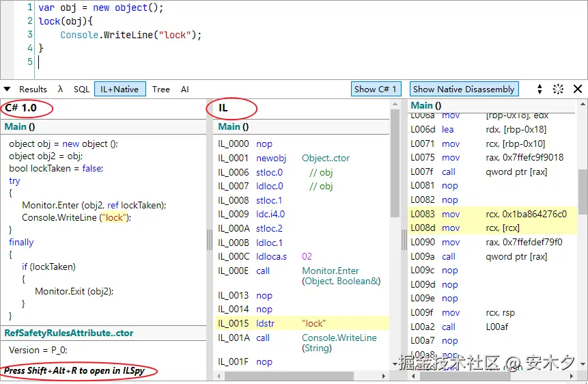
Task: Click the undock panel icon
Action: (558, 89)
